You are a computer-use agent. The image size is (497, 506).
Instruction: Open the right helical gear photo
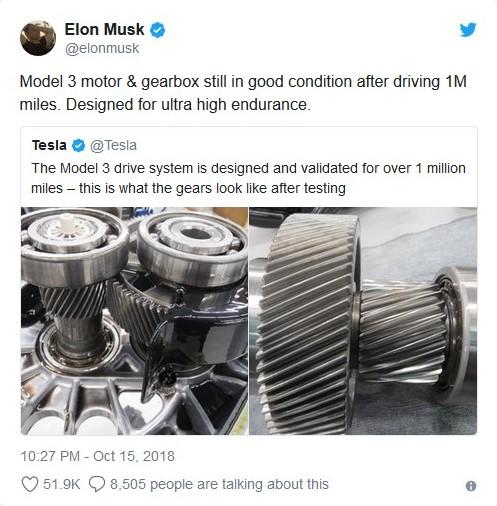click(363, 321)
